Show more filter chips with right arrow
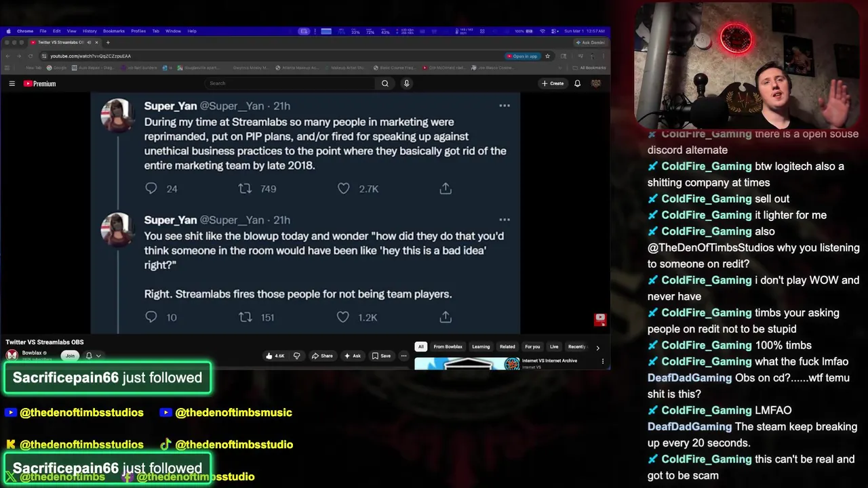 click(x=597, y=347)
